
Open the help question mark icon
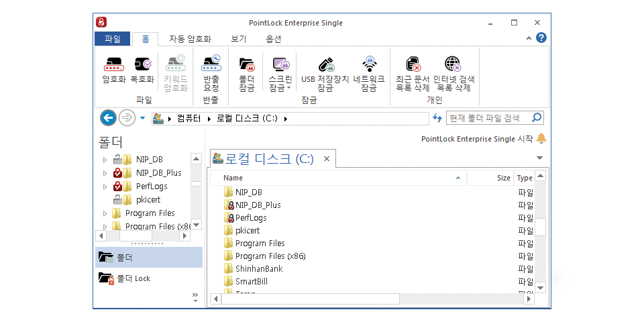541,38
